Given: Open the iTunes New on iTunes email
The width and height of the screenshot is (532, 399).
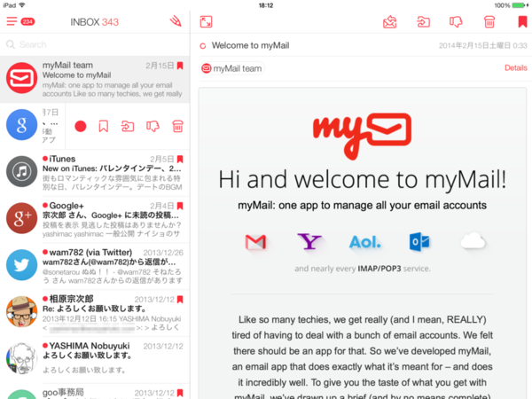Looking at the screenshot, I should click(x=95, y=173).
